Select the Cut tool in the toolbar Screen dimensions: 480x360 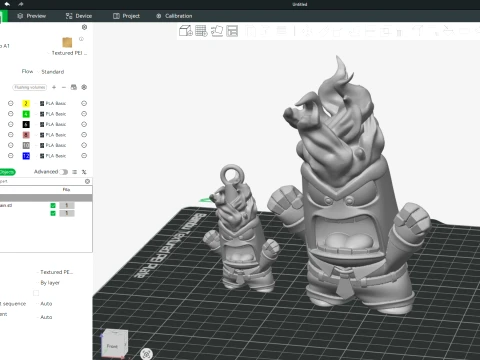pos(370,31)
